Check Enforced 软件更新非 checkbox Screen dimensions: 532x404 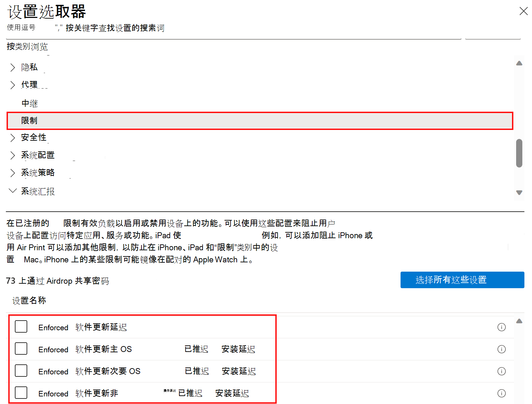pos(21,393)
